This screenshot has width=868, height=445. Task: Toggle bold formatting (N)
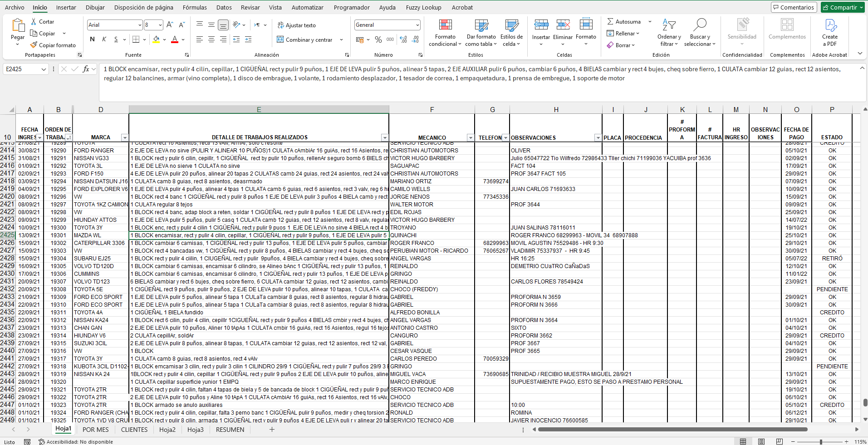coord(93,39)
